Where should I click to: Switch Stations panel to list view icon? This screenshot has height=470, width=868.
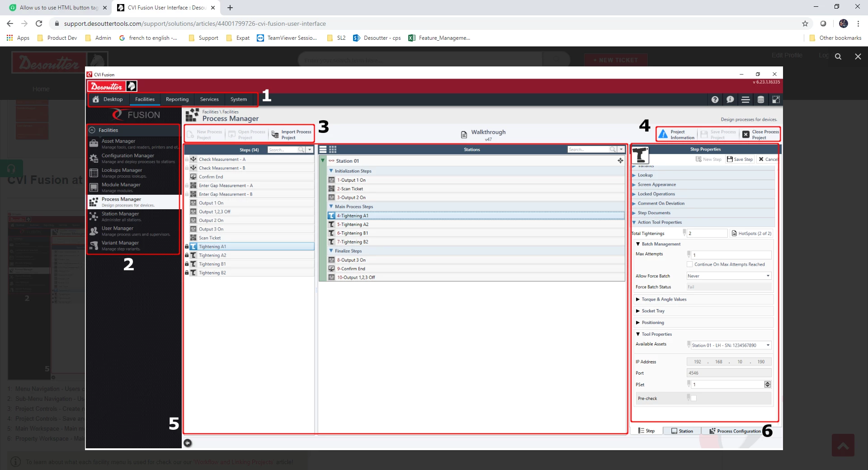click(x=323, y=150)
